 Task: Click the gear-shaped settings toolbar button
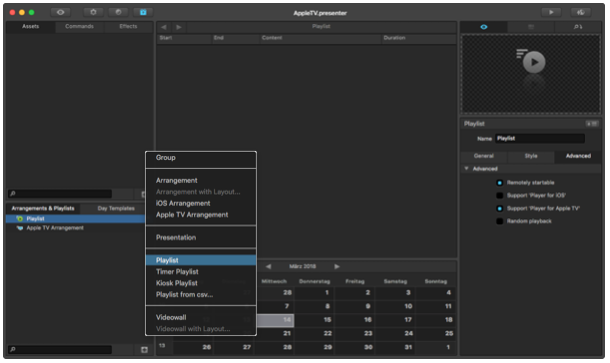point(93,12)
